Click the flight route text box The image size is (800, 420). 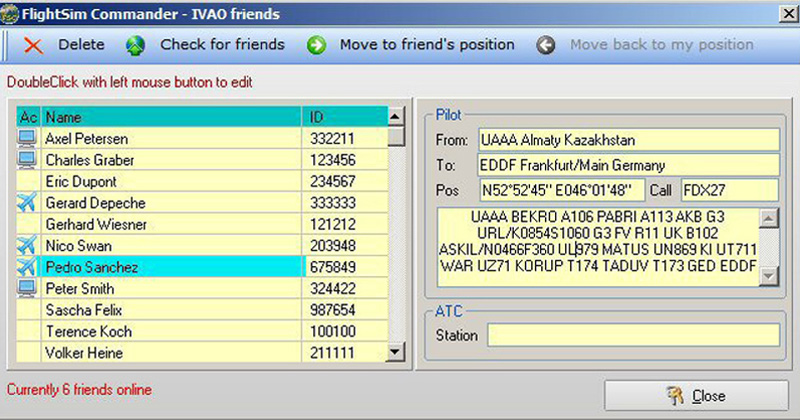click(598, 247)
